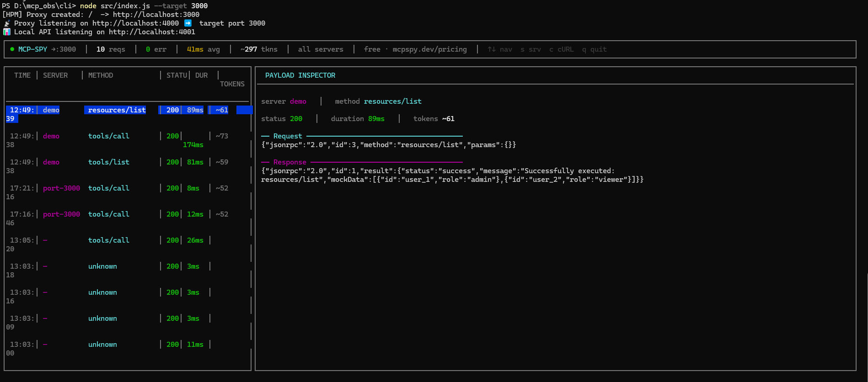Screen dimensions: 868x382
Task: Click the node src/index.js command line
Action: click(x=144, y=6)
